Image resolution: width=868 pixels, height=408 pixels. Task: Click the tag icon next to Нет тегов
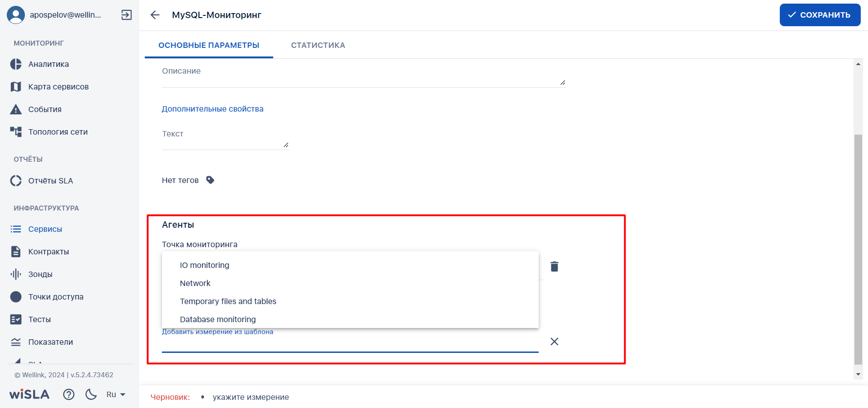pos(210,180)
